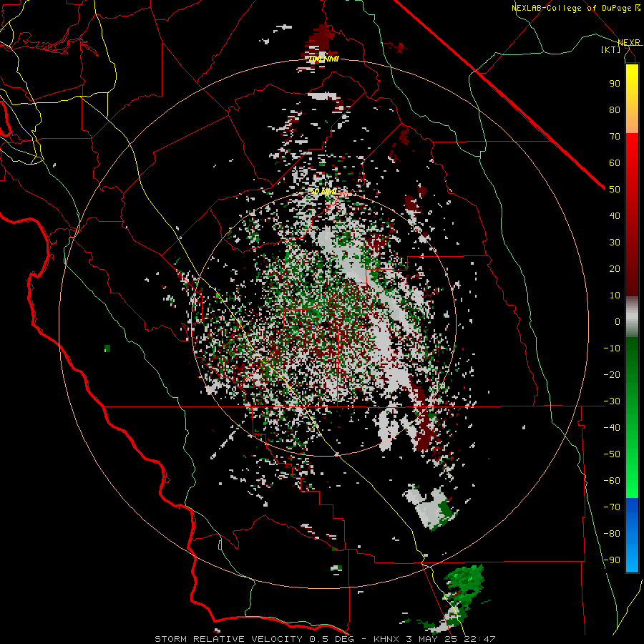Click the NEXLAB-College of DuPage title text

click(x=575, y=8)
